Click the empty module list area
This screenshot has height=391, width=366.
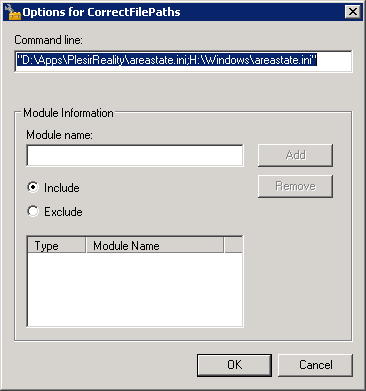coord(135,289)
